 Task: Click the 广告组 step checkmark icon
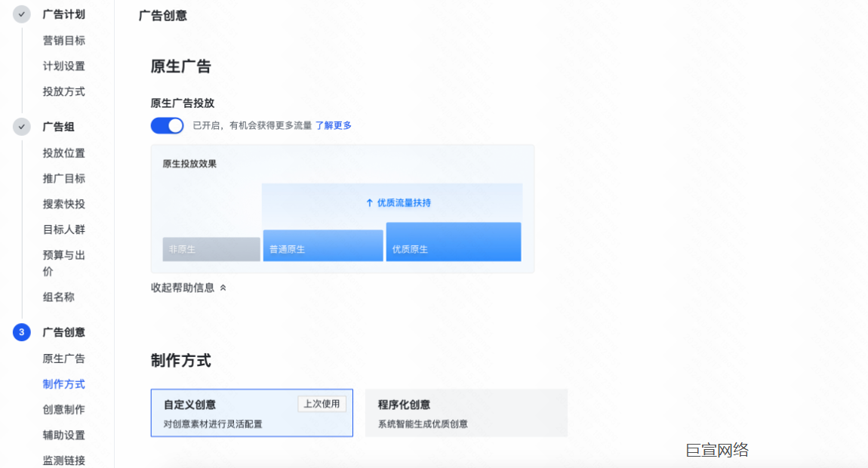point(22,127)
